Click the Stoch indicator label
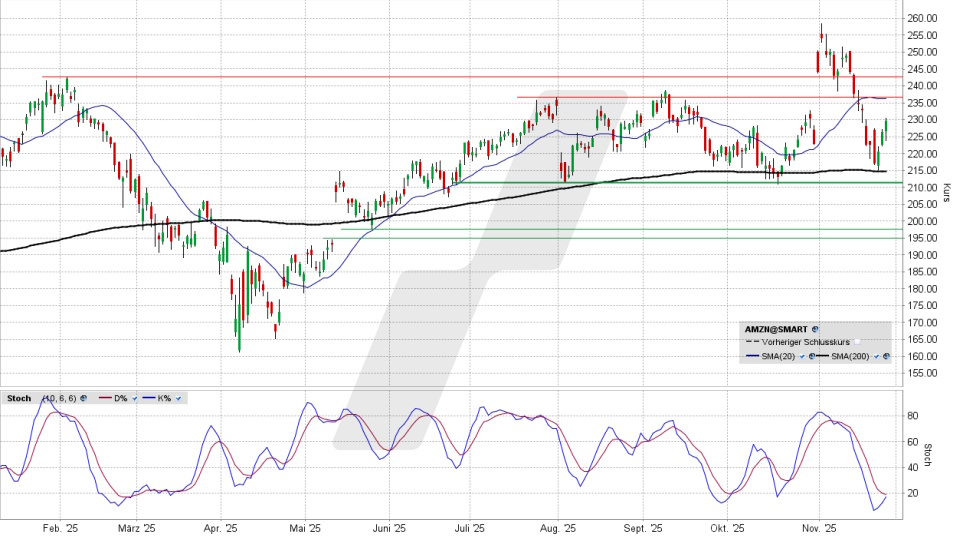960x540 pixels. coord(19,398)
